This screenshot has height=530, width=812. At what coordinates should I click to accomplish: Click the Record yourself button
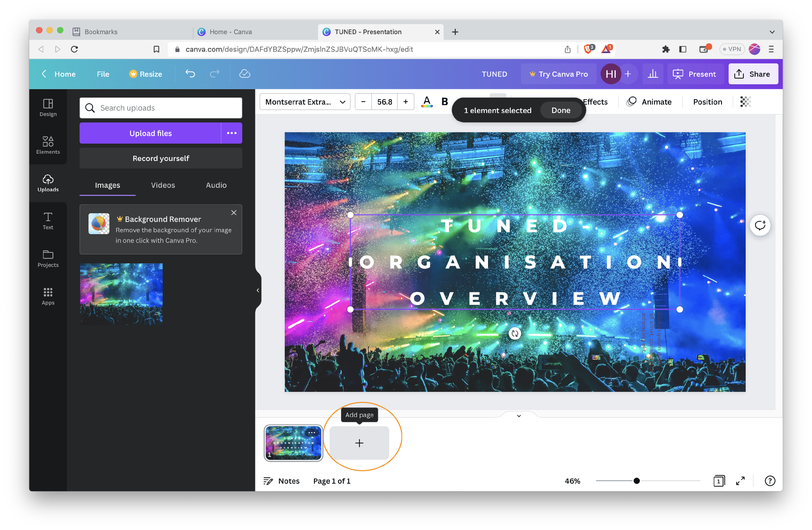tap(161, 159)
